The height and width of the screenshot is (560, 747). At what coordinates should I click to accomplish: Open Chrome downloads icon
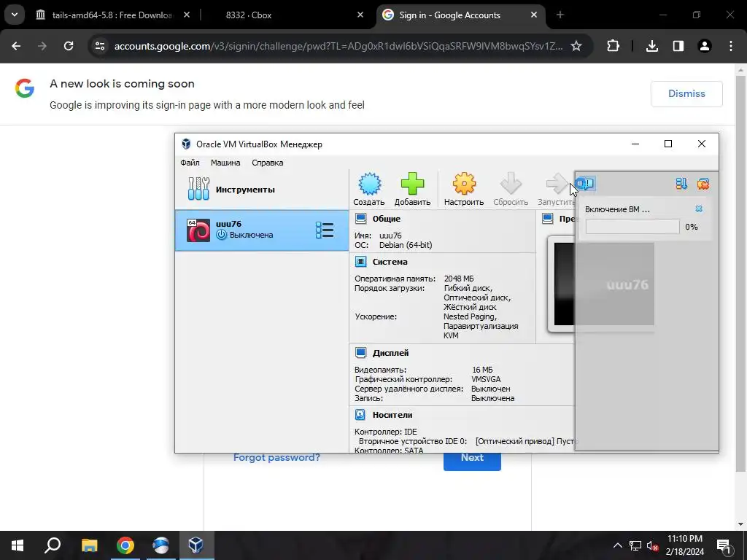click(x=651, y=46)
